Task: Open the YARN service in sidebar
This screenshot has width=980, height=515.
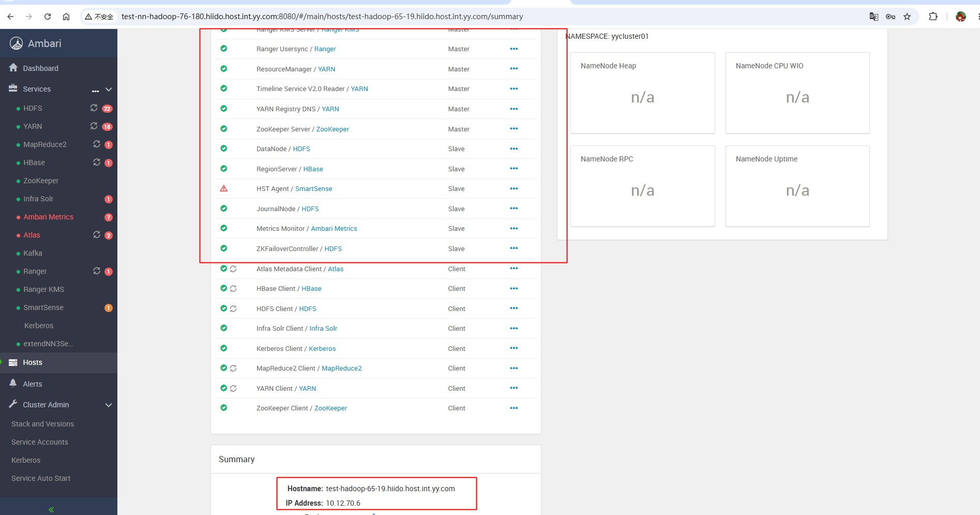Action: click(x=33, y=126)
